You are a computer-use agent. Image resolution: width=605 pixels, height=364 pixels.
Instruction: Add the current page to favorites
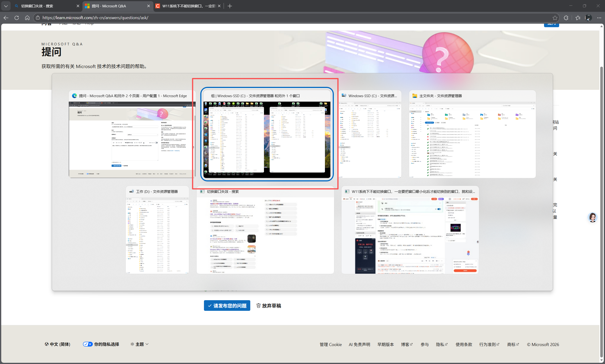coord(555,18)
